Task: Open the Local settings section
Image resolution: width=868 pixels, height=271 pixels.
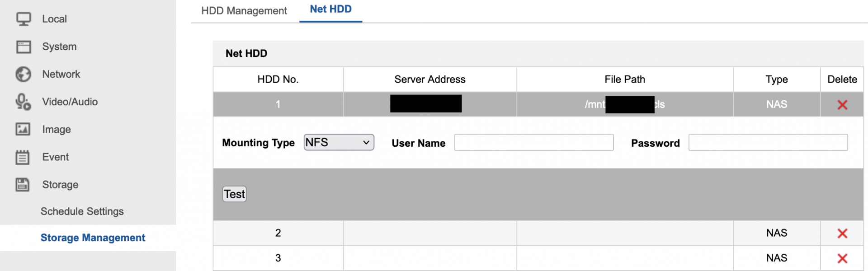Action: pos(54,19)
